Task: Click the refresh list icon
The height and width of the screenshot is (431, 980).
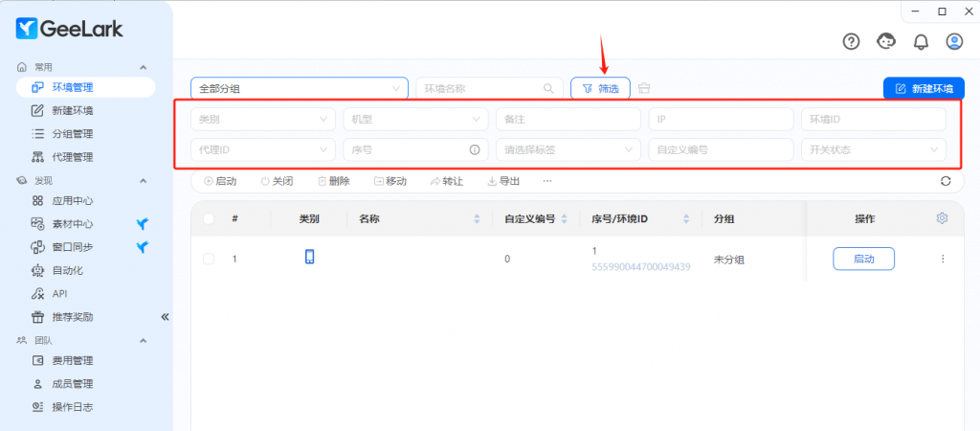Action: (x=946, y=181)
